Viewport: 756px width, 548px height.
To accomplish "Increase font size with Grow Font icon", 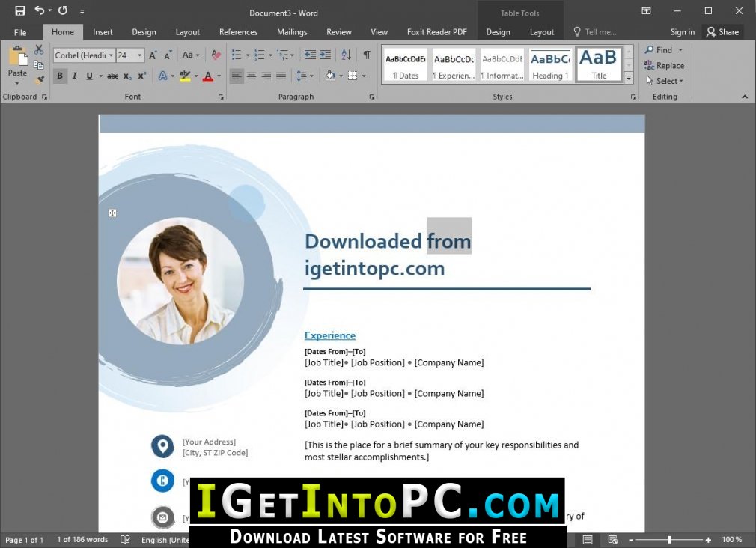I will click(153, 55).
